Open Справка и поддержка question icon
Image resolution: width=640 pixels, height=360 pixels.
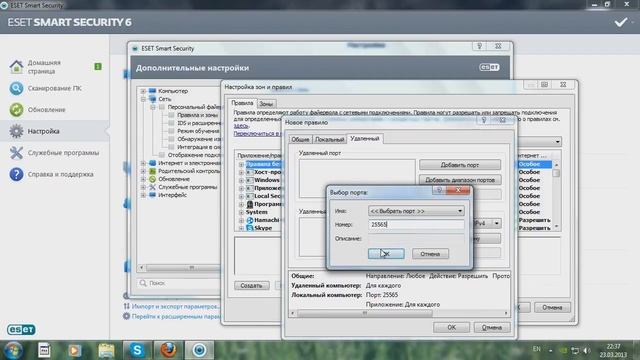[x=16, y=174]
